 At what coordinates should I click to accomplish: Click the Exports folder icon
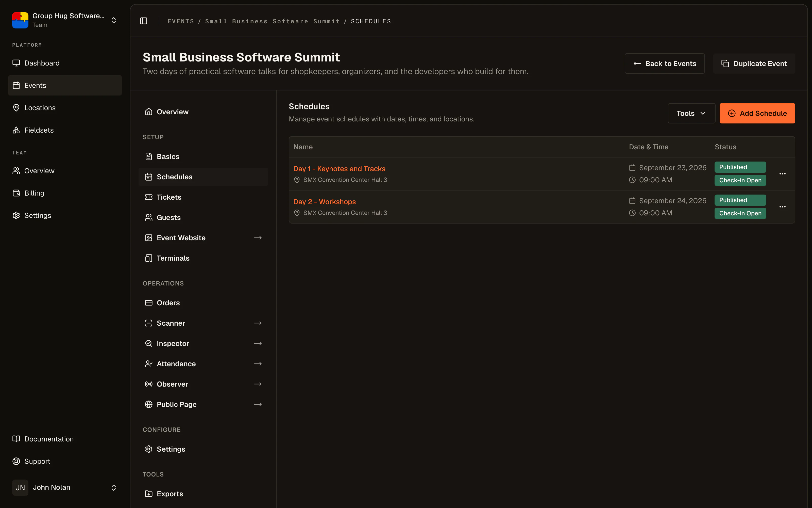tap(149, 494)
